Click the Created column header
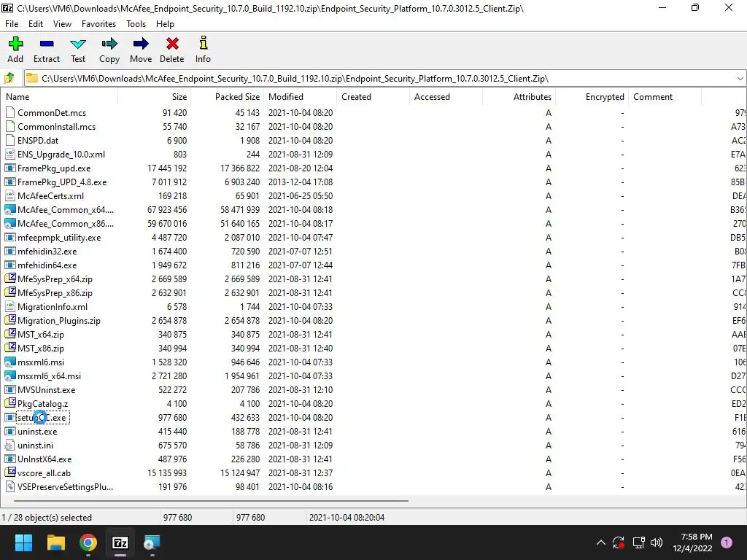 pos(373,97)
